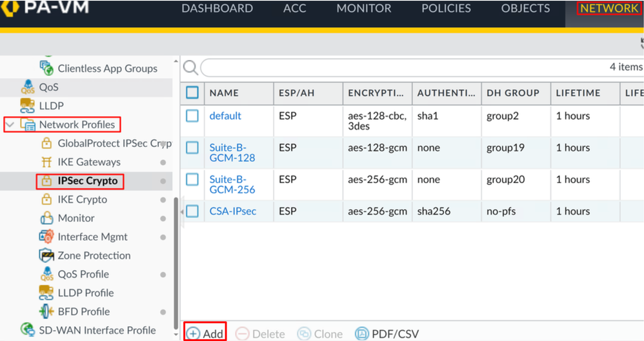Image resolution: width=644 pixels, height=341 pixels.
Task: Click the BFD Profile icon
Action: (x=46, y=311)
